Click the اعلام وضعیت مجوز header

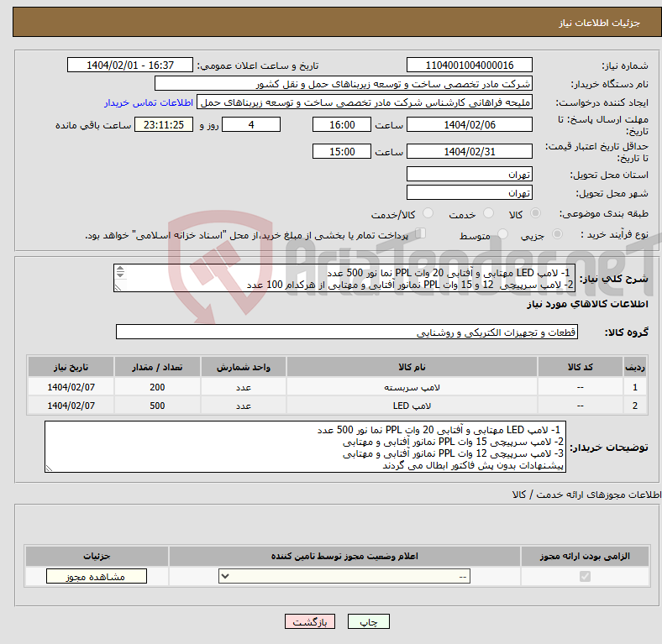(344, 556)
